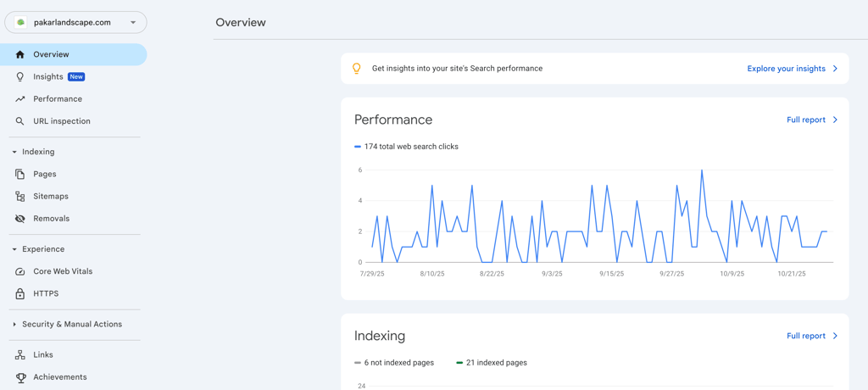Open the Performance Full report link
This screenshot has width=868, height=390.
[811, 120]
